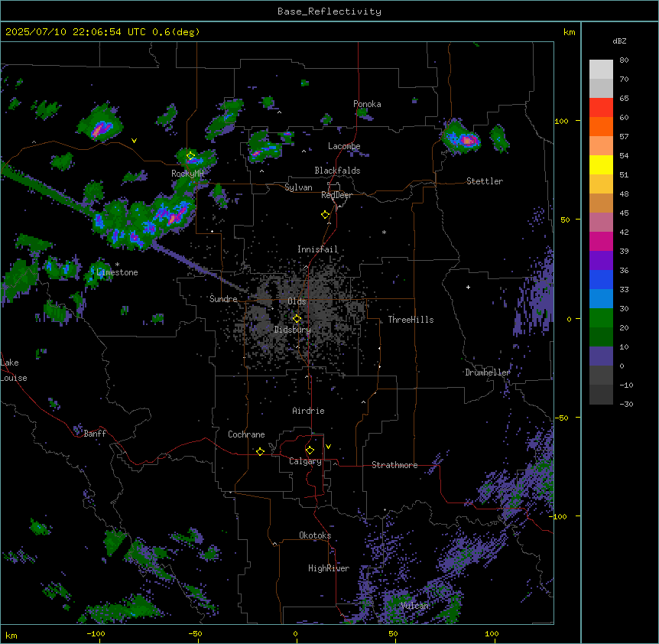
Task: Click the yellow diamond marker below Cochrane
Action: point(260,451)
